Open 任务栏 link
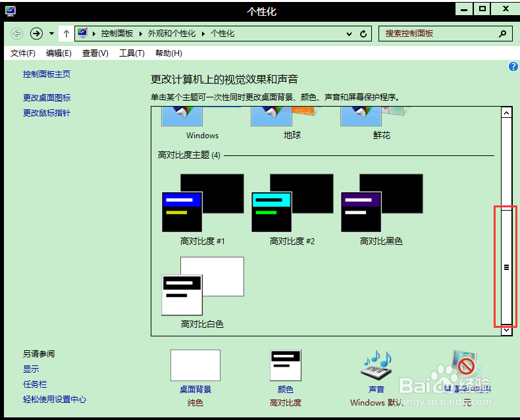The height and width of the screenshot is (420, 520). (x=35, y=384)
